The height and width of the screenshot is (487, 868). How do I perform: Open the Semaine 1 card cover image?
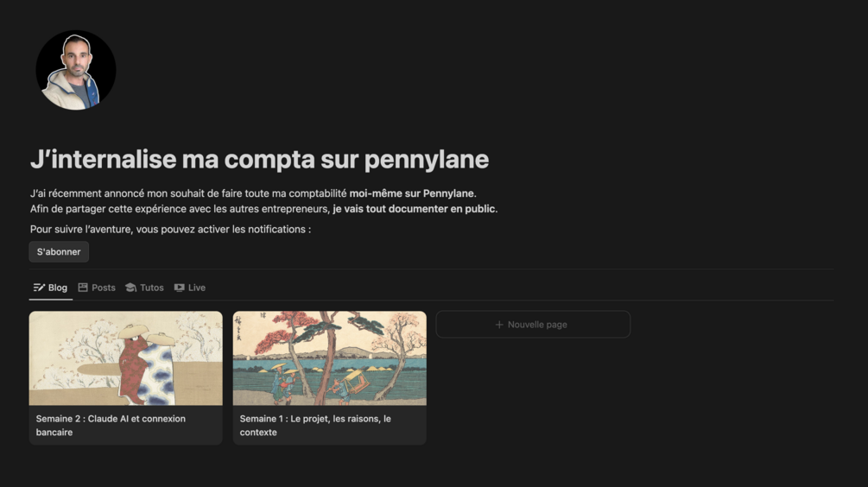click(329, 358)
